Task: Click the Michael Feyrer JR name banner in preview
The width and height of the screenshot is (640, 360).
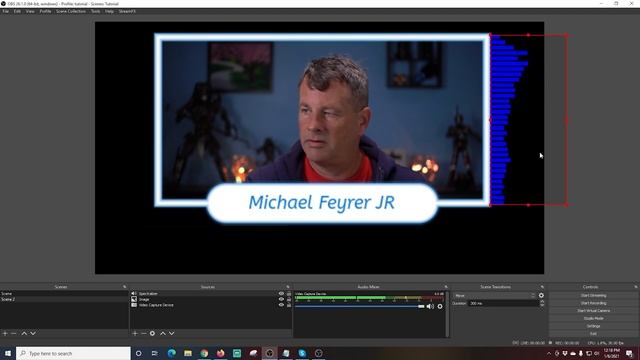Action: (x=322, y=203)
